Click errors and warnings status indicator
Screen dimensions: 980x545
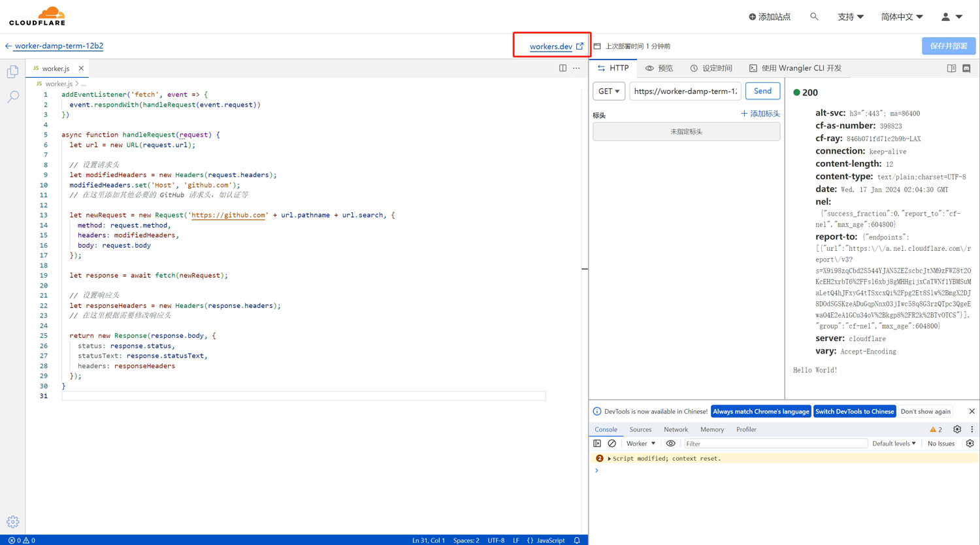coord(22,540)
